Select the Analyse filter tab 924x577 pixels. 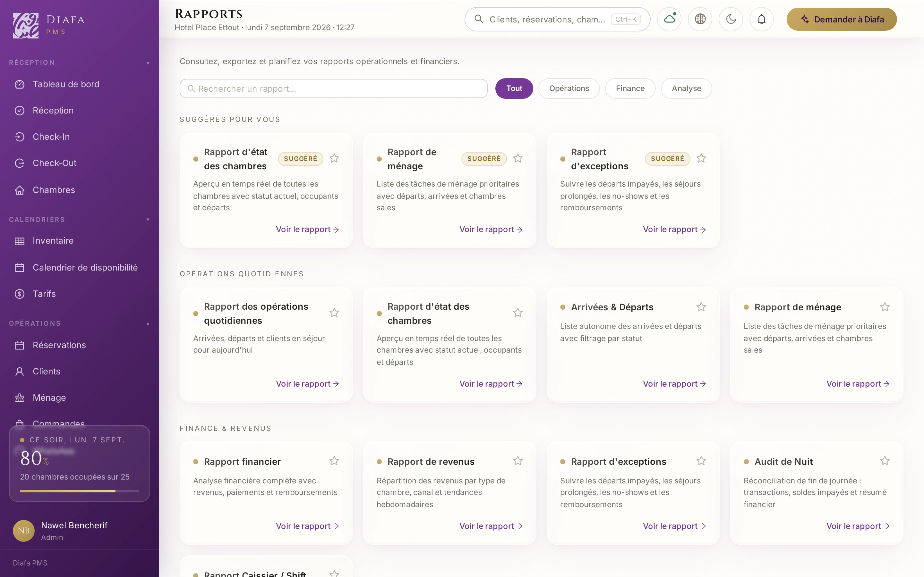[686, 88]
